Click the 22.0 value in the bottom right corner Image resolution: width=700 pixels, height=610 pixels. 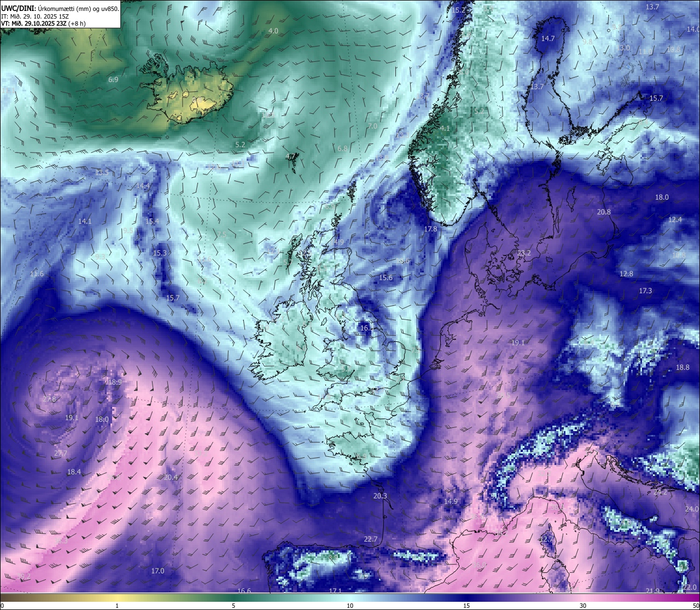690,588
